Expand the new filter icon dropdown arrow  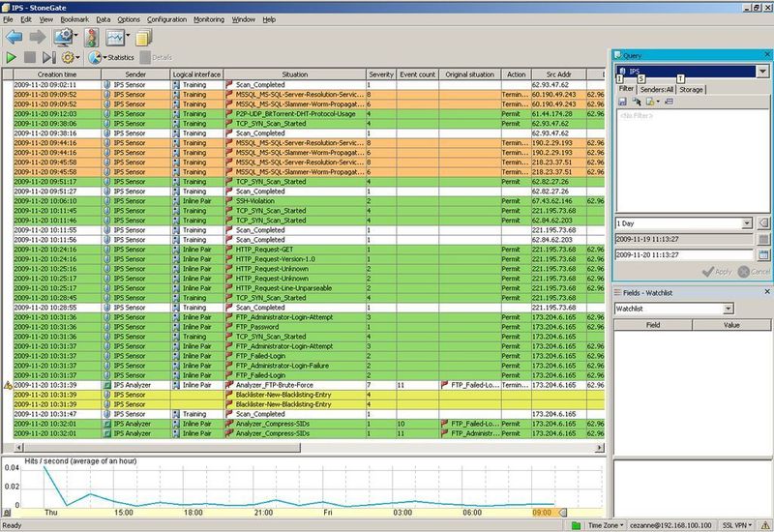pos(658,102)
